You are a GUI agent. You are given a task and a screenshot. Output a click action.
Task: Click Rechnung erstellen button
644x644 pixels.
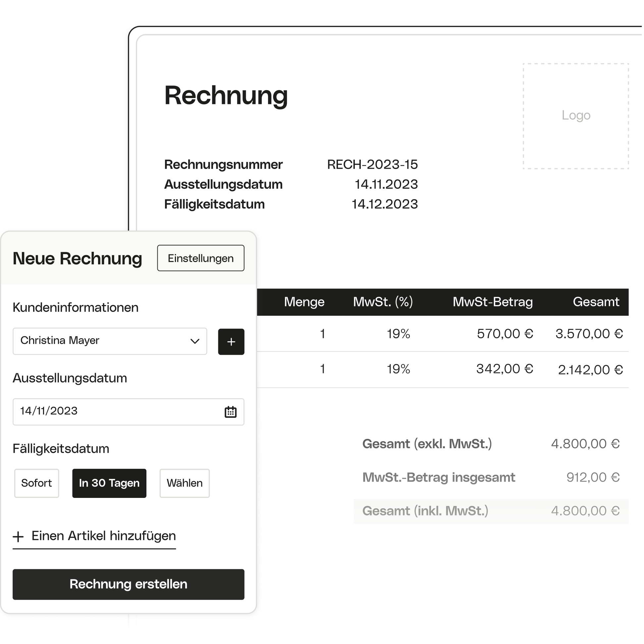128,584
